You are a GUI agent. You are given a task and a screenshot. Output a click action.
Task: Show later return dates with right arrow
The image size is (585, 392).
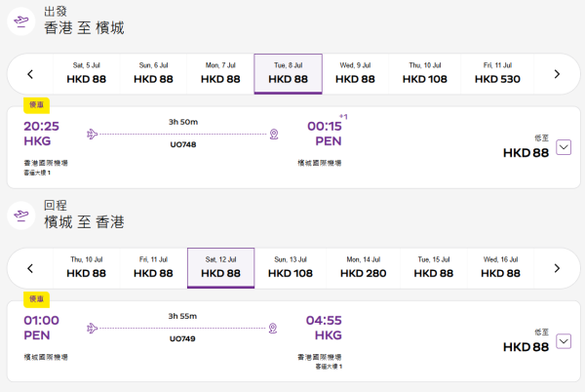pyautogui.click(x=557, y=268)
